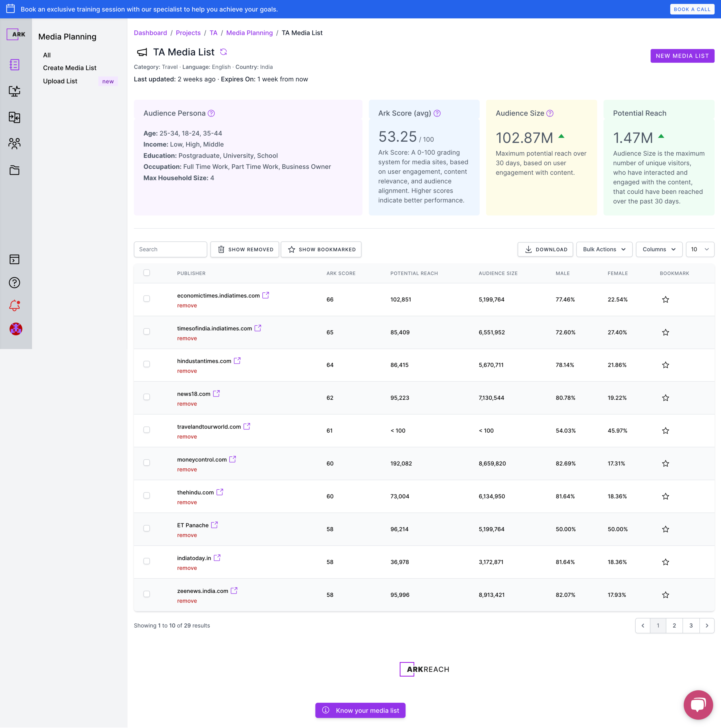The image size is (721, 728).
Task: Click Show Bookmarked button
Action: coord(321,249)
